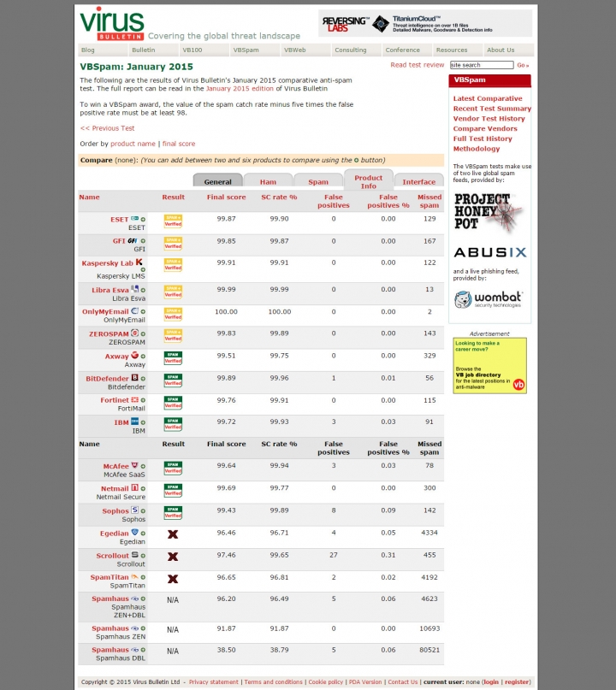Viewport: 616px width, 690px height.
Task: Click the Wombat security technologies logo
Action: [x=489, y=299]
